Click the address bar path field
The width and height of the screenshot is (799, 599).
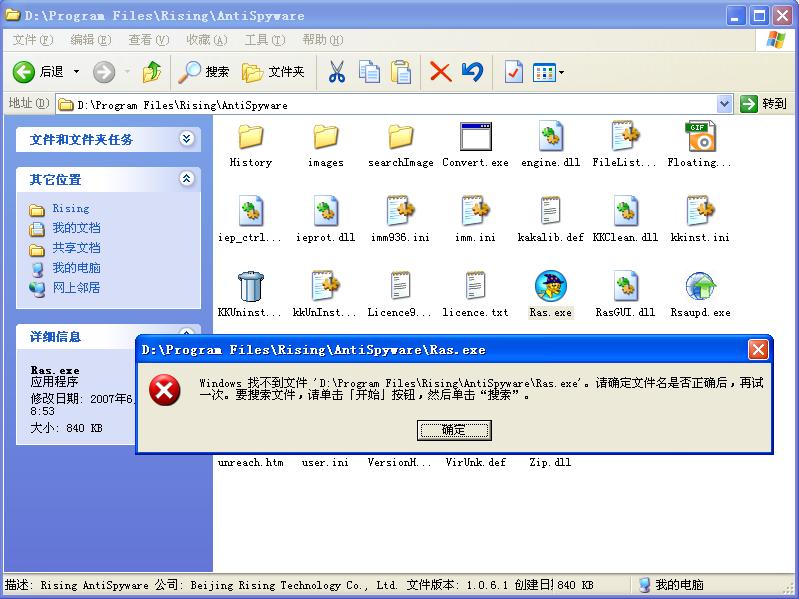coord(386,105)
